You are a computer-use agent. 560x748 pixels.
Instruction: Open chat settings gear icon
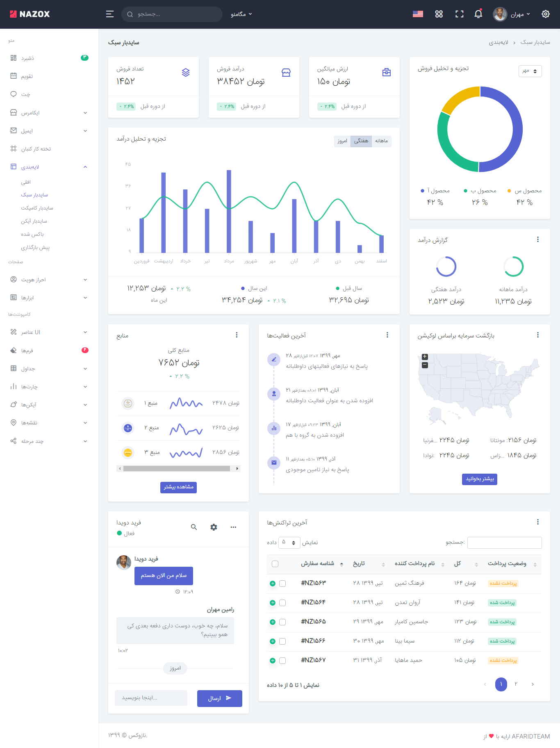click(214, 527)
